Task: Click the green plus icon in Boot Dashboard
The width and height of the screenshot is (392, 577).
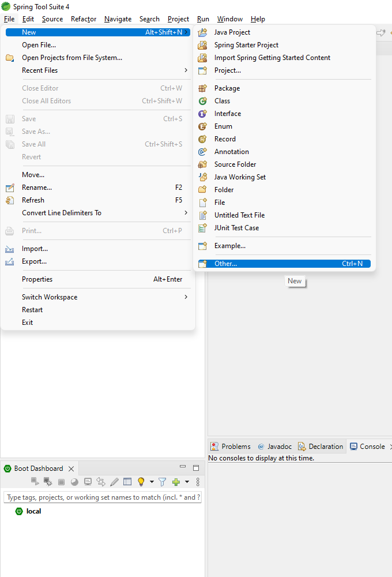Action: click(176, 482)
